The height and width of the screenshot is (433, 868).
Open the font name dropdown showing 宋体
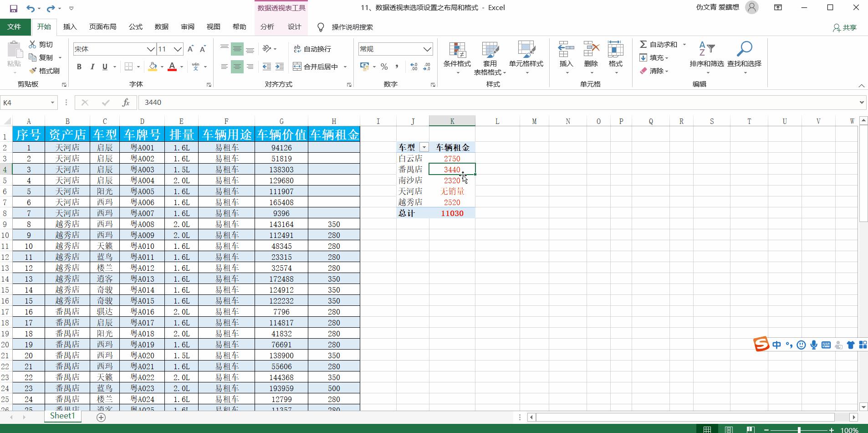click(150, 49)
